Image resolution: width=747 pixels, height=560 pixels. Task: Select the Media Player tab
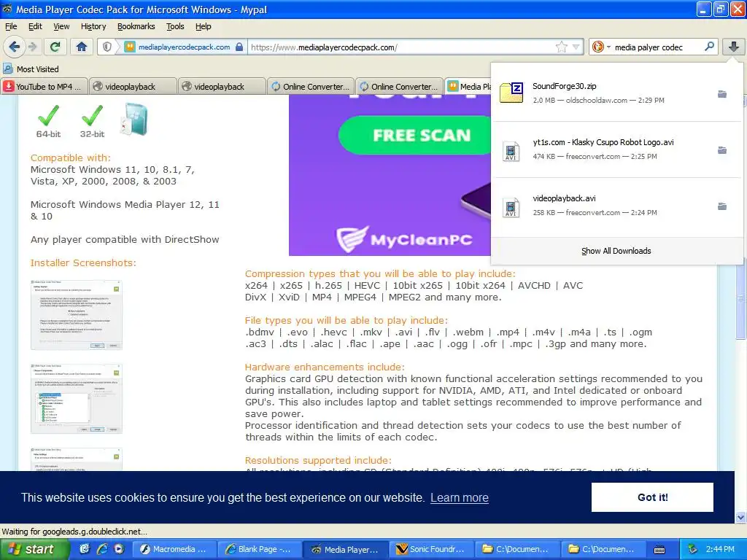click(x=468, y=86)
